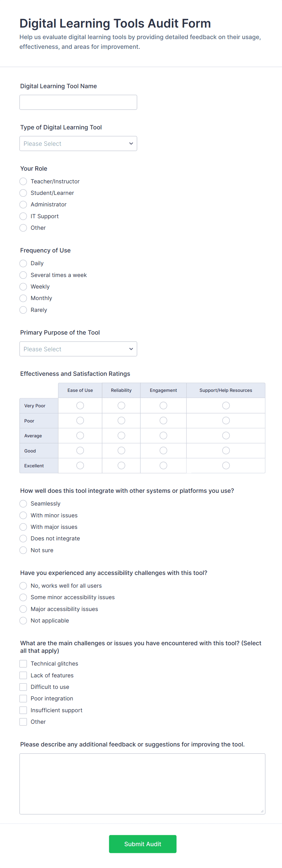Select Rarely for frequency of use
Screen dimensions: 282x868
23,310
